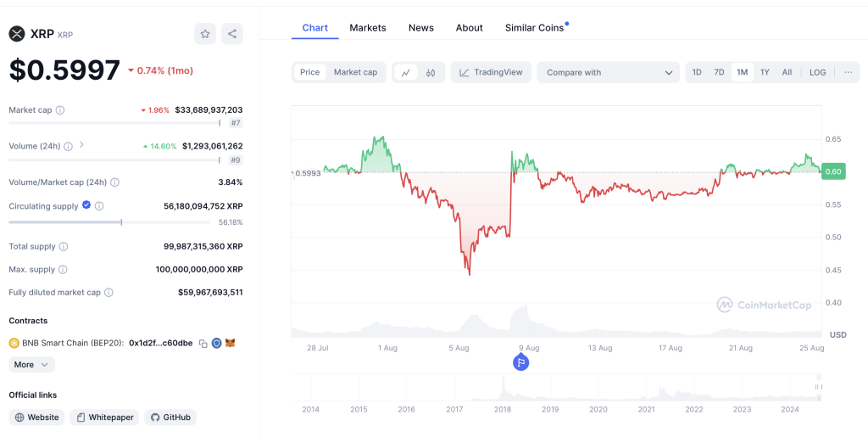Open Compare with dropdown
The image size is (868, 437).
(x=609, y=73)
